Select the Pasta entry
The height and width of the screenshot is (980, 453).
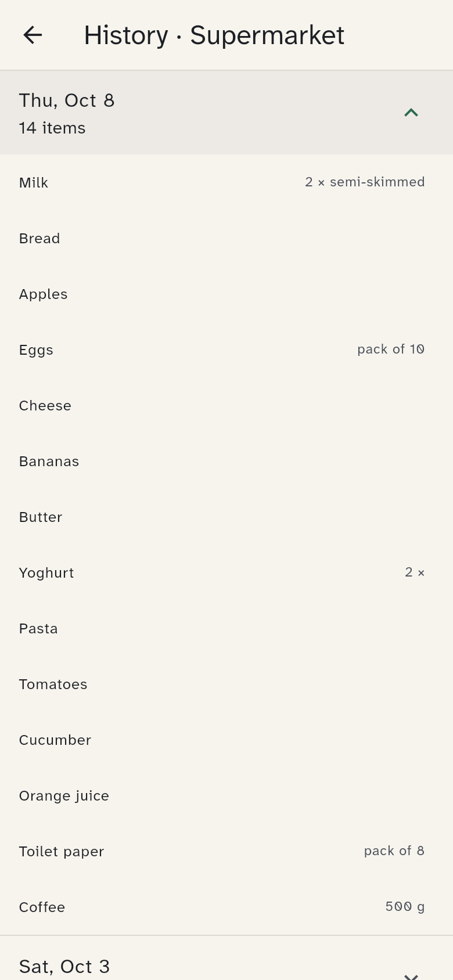point(227,628)
